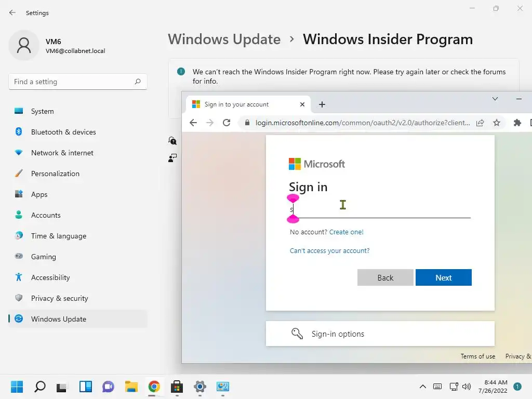Open Network & internet settings
Screen dimensions: 532x399
(x=78, y=153)
